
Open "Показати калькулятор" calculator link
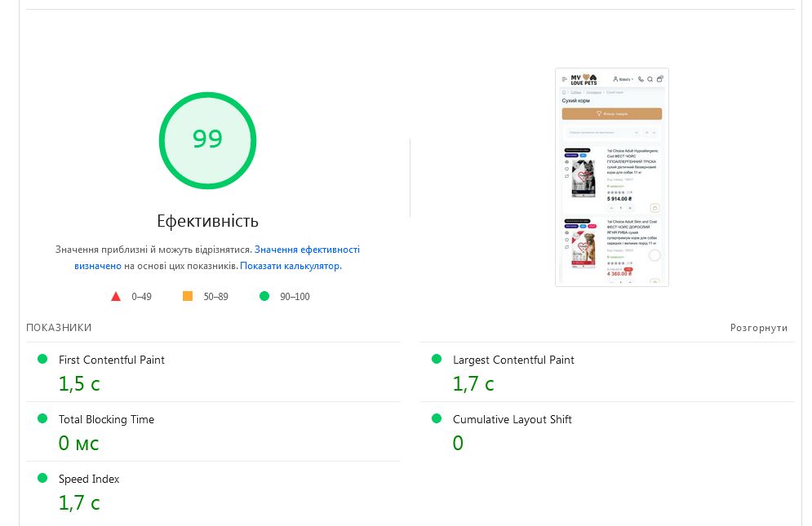291,266
